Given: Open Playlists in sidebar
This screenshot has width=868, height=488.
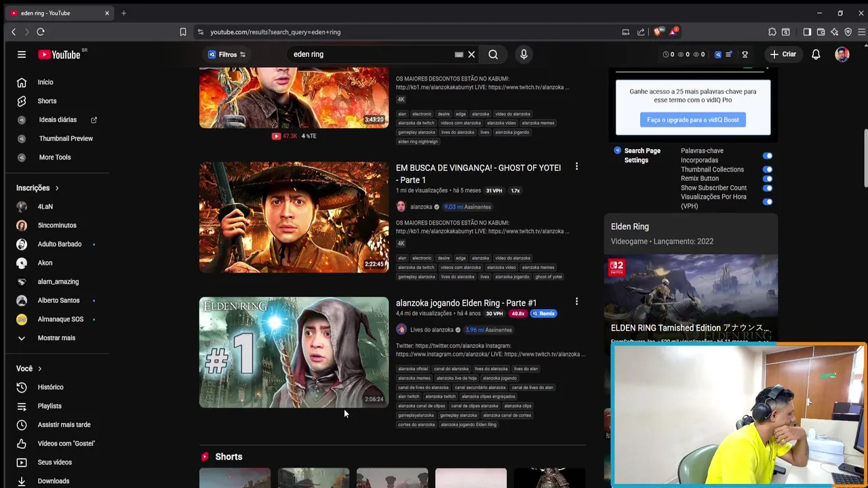Looking at the screenshot, I should point(50,406).
